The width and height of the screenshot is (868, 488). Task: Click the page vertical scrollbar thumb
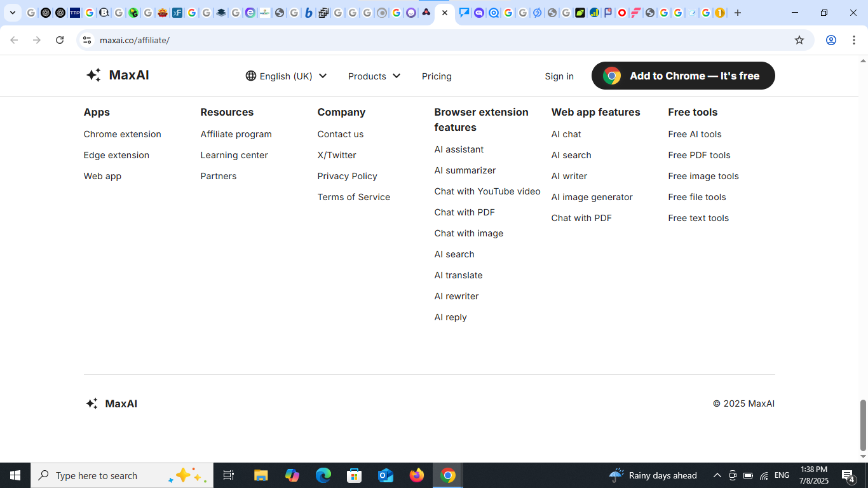[x=863, y=425]
